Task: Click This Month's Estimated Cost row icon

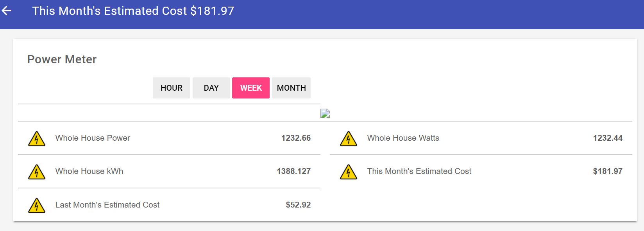Action: point(349,172)
